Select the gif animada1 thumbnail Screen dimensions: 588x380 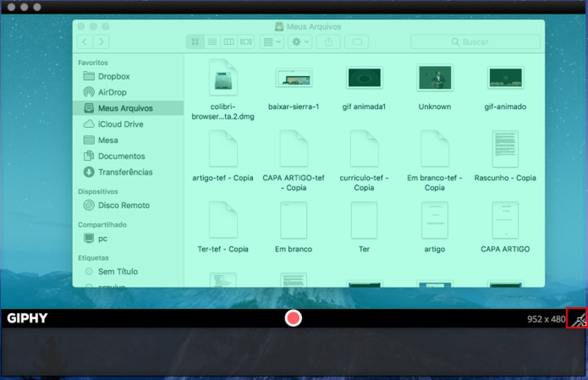[364, 78]
